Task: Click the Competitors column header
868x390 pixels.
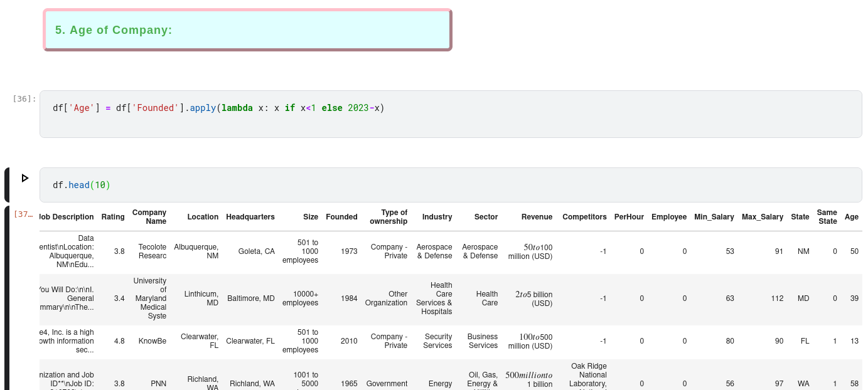Action: coord(584,217)
